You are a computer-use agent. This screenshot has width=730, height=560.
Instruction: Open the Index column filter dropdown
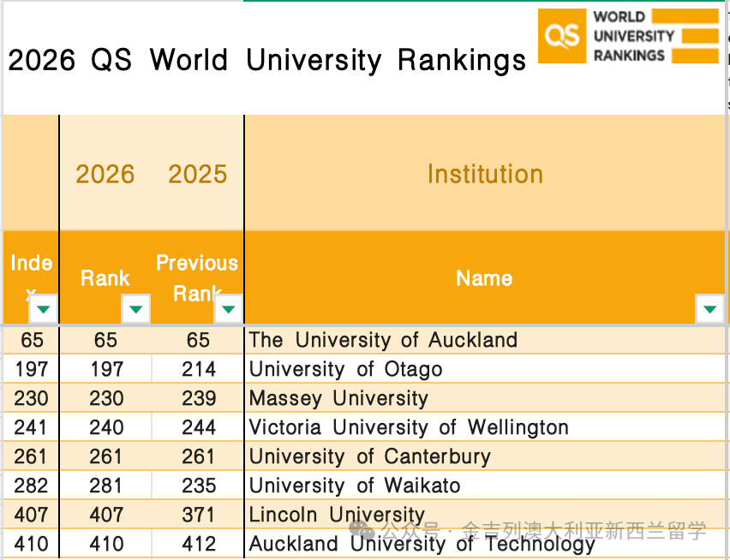pyautogui.click(x=44, y=308)
